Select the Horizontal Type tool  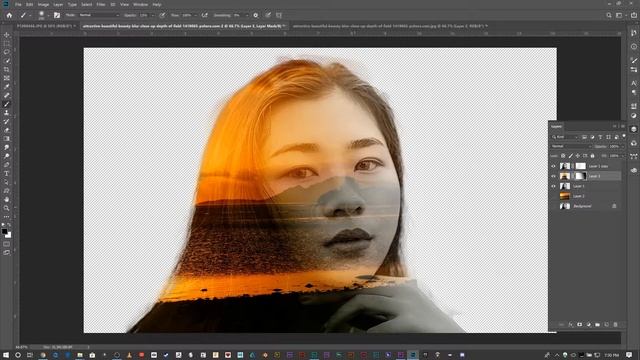pos(7,173)
